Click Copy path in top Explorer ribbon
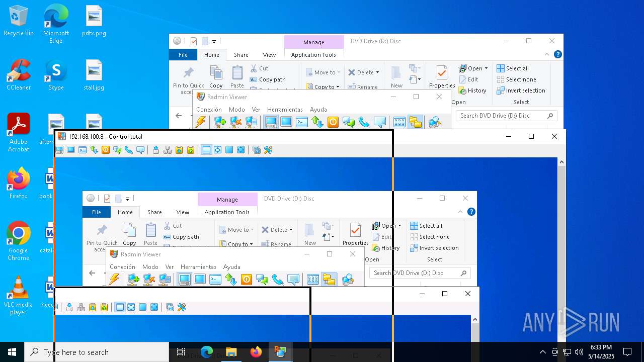 click(x=268, y=79)
